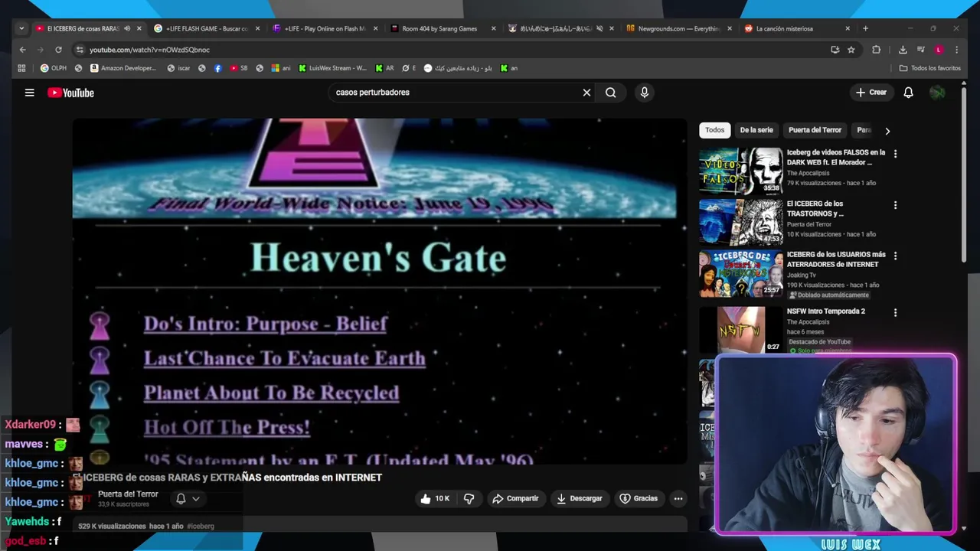The width and height of the screenshot is (980, 551).
Task: Click the Gracias button
Action: pyautogui.click(x=639, y=499)
